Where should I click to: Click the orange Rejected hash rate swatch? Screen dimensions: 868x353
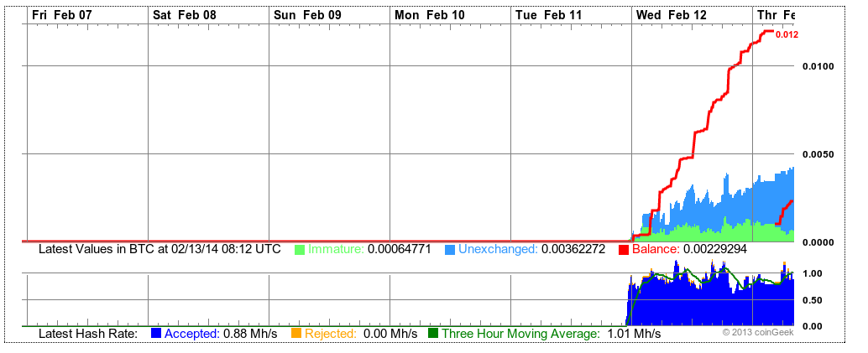[x=296, y=333]
